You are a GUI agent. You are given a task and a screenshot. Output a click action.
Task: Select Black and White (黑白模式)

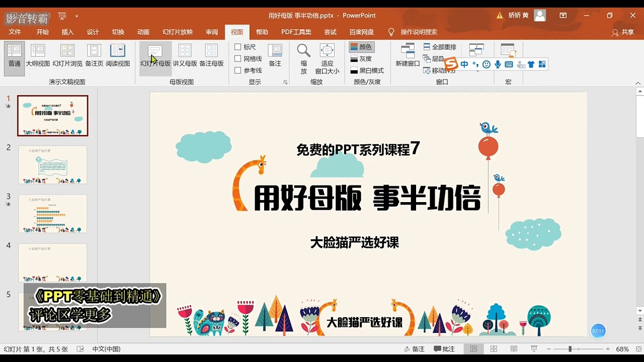click(x=367, y=70)
